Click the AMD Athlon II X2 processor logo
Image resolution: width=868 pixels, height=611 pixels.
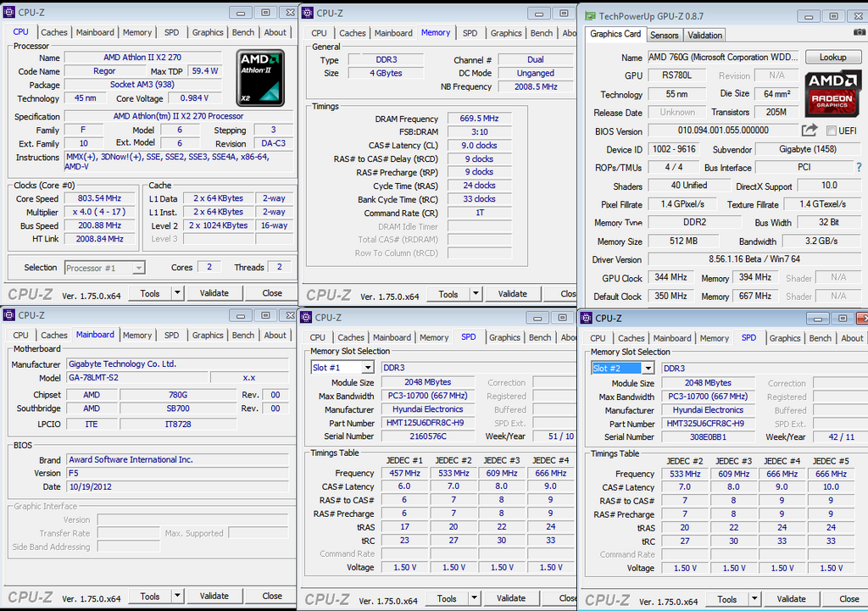(x=260, y=77)
